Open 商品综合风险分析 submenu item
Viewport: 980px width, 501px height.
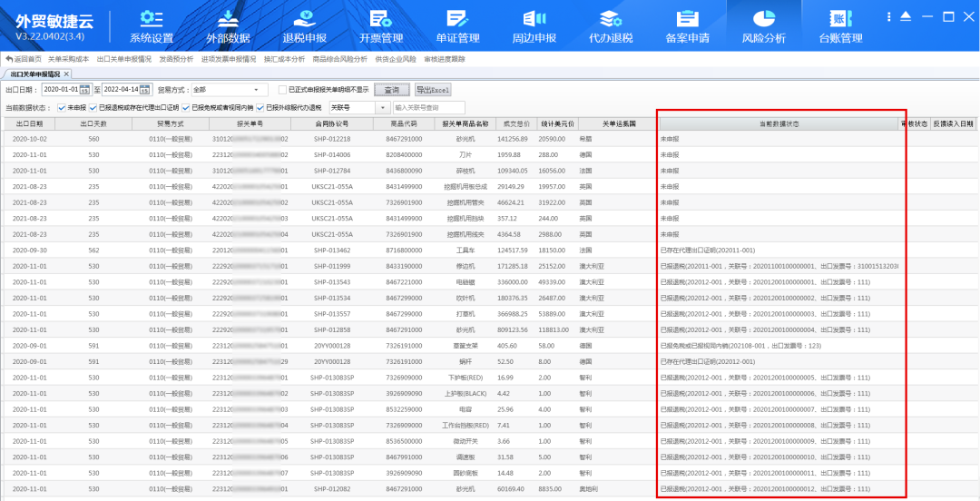pyautogui.click(x=340, y=59)
